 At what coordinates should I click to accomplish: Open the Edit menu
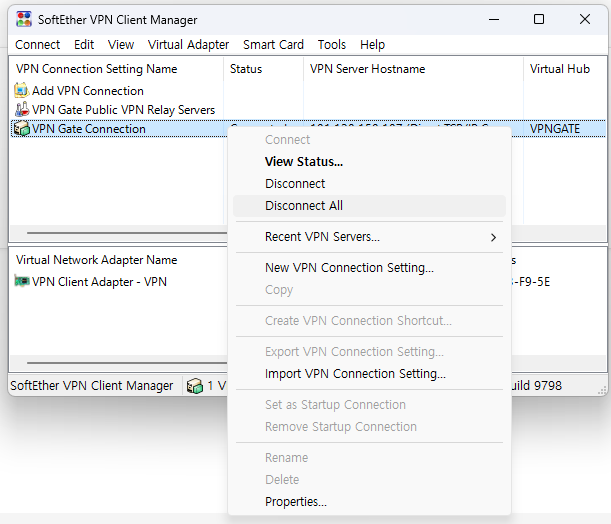pyautogui.click(x=84, y=44)
